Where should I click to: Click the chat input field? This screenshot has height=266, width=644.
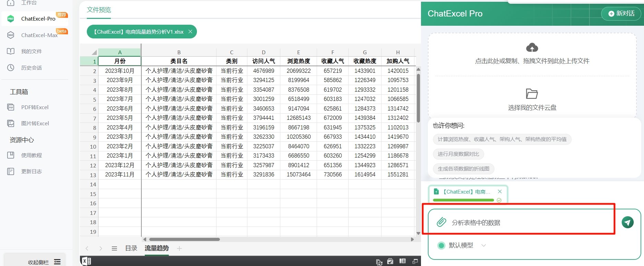coord(528,222)
